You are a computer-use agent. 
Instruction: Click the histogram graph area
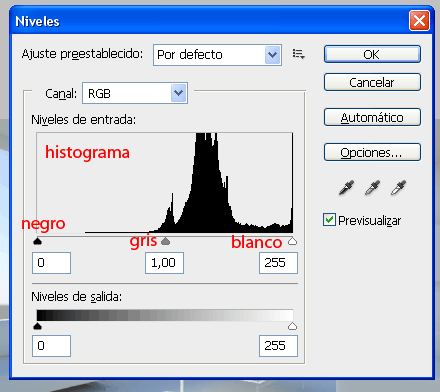point(165,183)
